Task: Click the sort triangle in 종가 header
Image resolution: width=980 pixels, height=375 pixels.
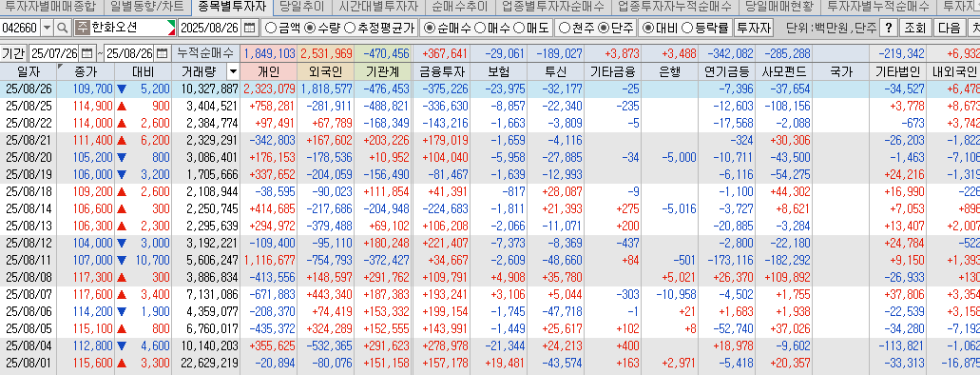Action: (61, 66)
